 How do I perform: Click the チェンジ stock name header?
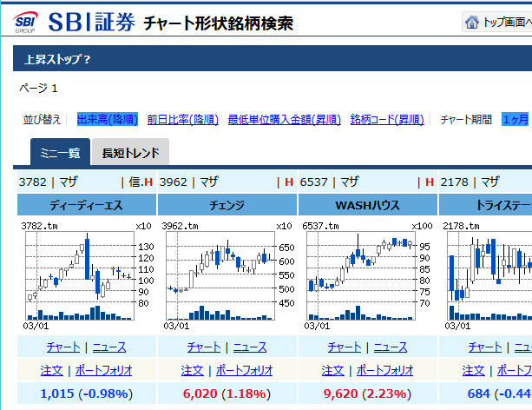click(x=227, y=205)
